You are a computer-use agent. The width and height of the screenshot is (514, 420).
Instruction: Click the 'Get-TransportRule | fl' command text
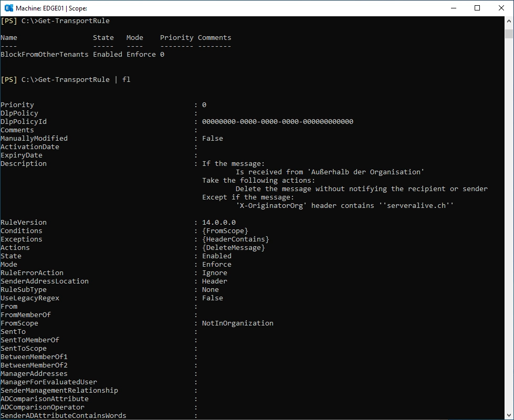click(x=84, y=80)
